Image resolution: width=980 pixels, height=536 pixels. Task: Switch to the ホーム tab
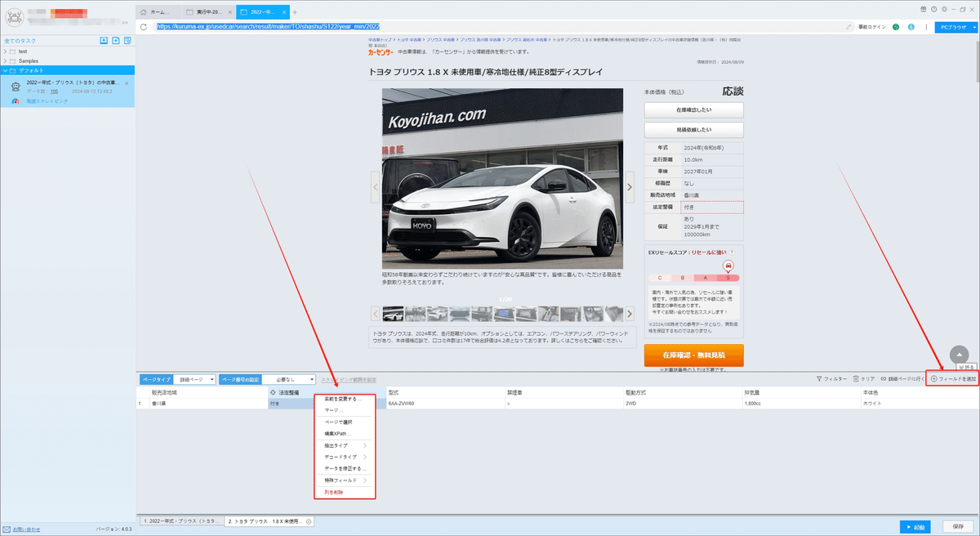coord(157,12)
